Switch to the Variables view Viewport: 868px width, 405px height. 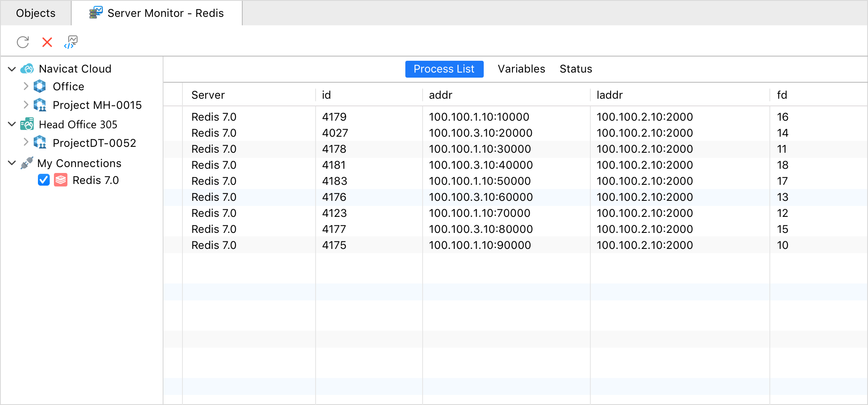point(521,69)
